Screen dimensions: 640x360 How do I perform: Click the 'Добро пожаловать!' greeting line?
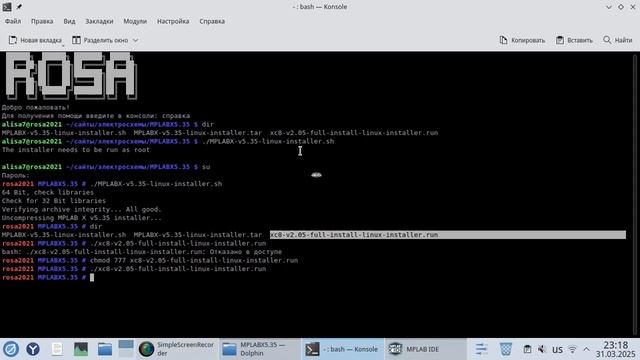pos(36,107)
